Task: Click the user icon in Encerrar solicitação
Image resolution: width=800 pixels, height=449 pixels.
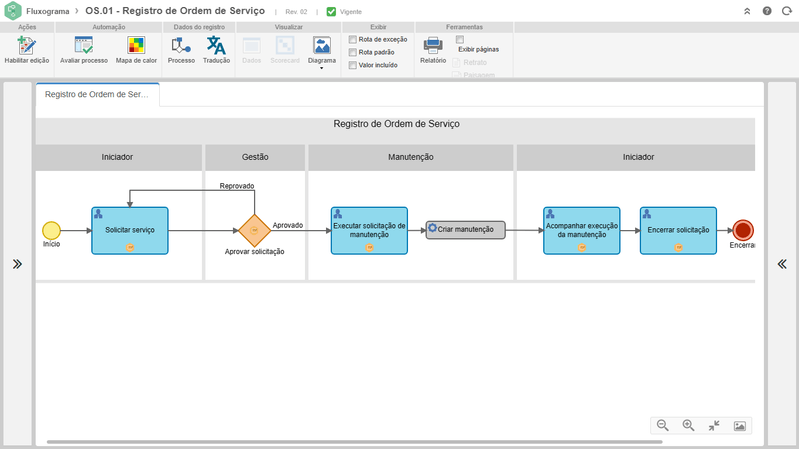Action: pos(647,214)
